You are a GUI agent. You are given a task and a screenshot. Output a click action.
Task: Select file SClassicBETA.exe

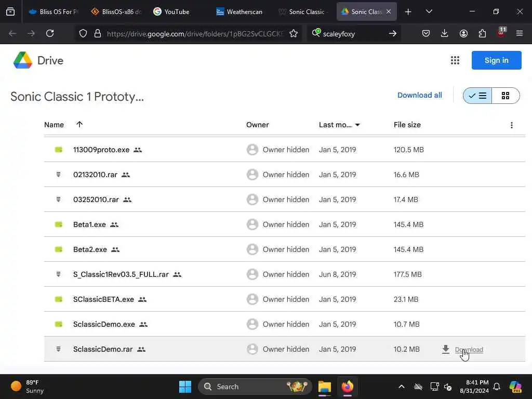[103, 299]
